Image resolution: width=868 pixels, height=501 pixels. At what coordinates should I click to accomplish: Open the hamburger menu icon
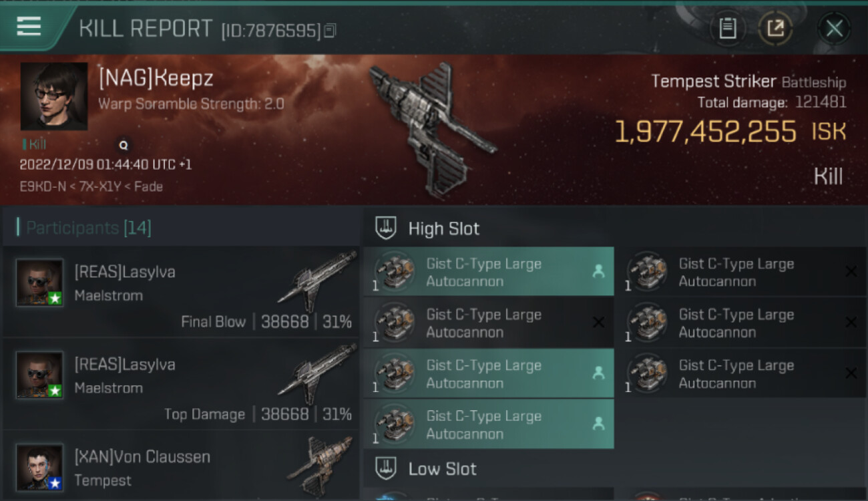pos(29,27)
